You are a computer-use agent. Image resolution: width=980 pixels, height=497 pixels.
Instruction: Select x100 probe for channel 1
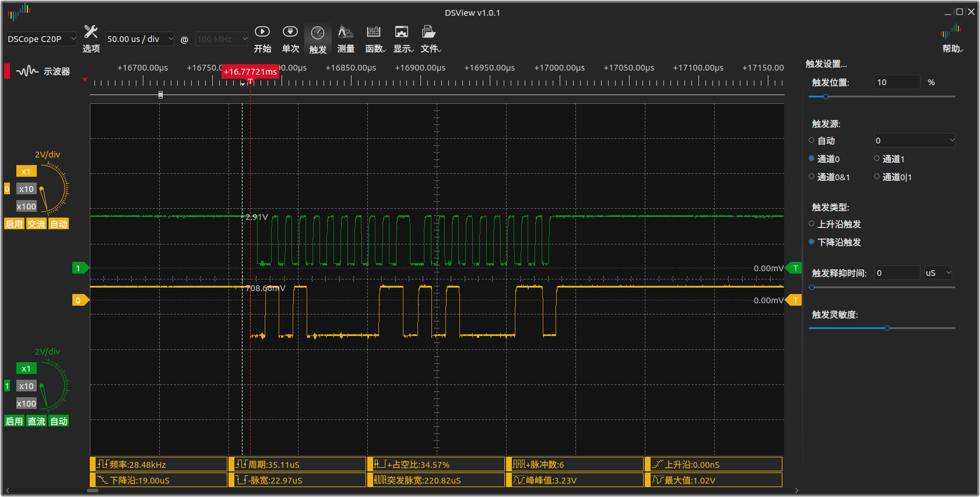26,404
